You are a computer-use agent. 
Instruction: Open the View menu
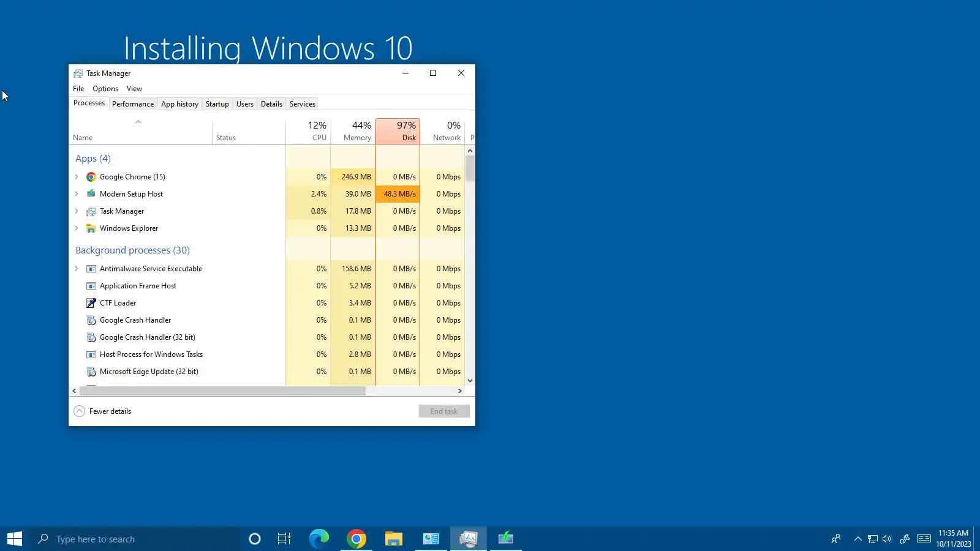point(134,89)
